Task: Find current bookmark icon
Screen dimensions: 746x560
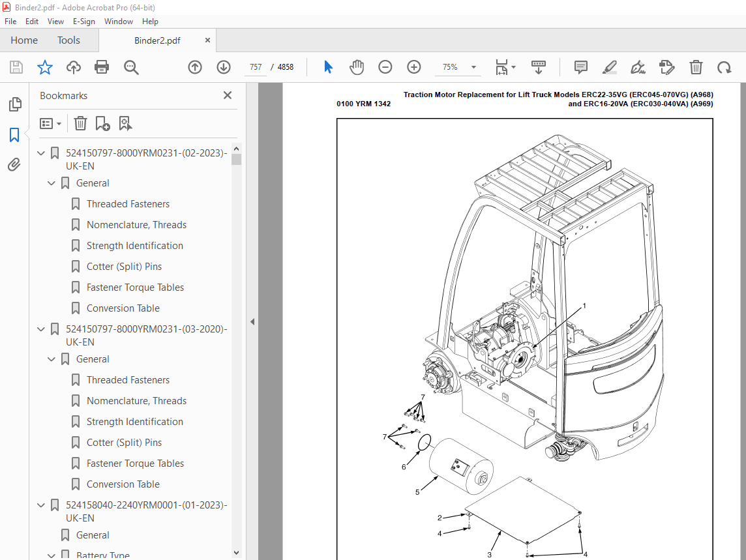Action: pos(126,124)
